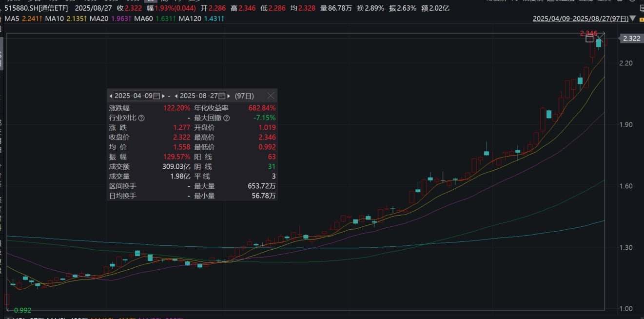Click the orange alert icon near the date range
The image size is (644, 319).
coord(642,19)
